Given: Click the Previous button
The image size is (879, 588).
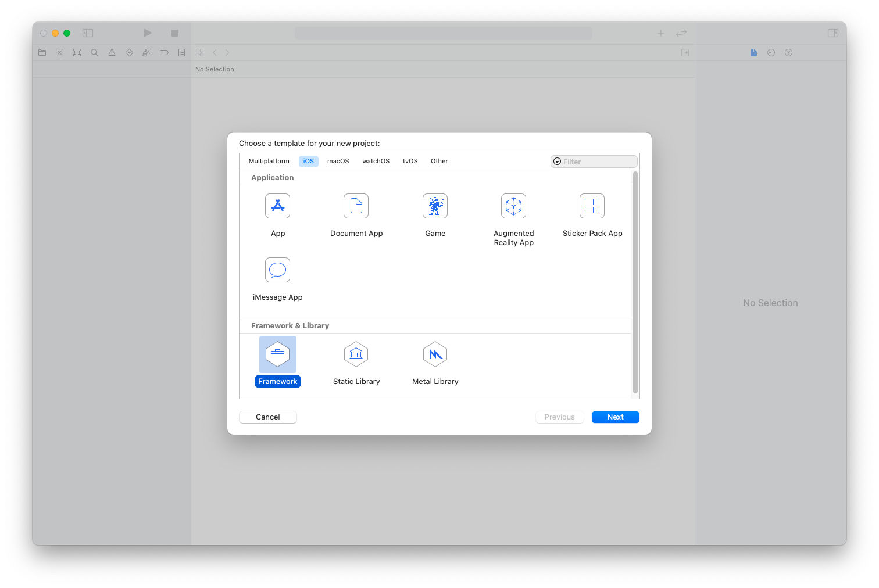Looking at the screenshot, I should (559, 417).
